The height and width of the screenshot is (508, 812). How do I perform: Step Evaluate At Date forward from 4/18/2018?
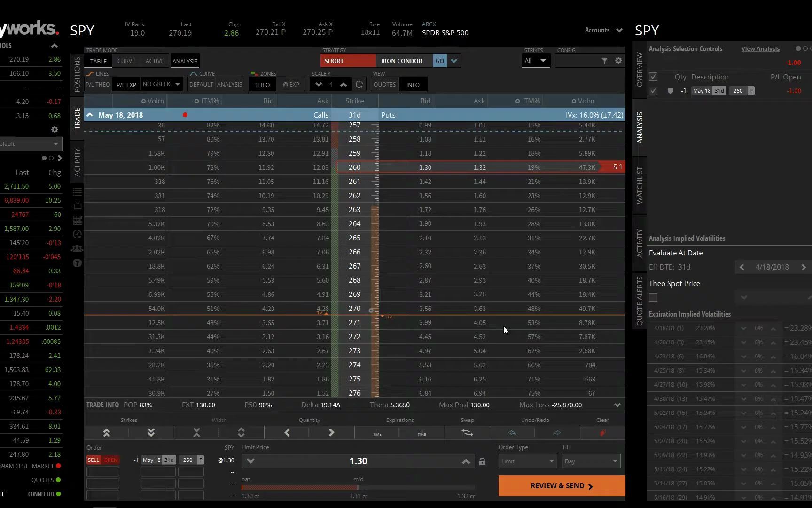tap(804, 267)
